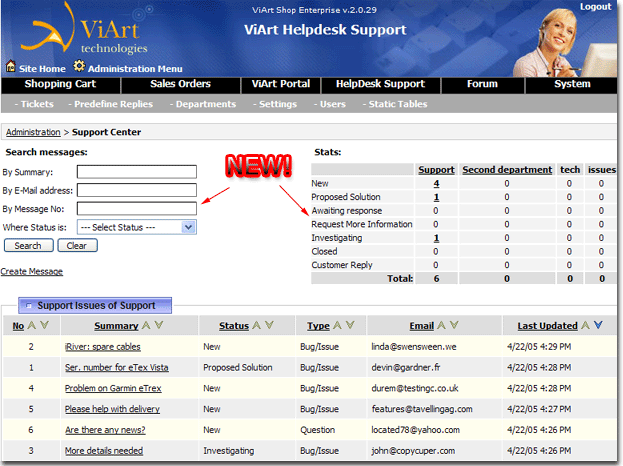Sort Last Updated column descending arrow

click(598, 325)
